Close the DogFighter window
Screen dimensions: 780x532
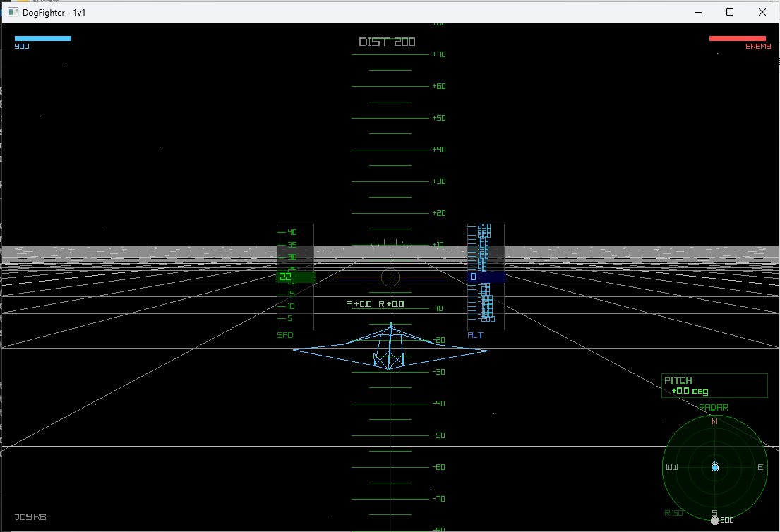tap(762, 12)
